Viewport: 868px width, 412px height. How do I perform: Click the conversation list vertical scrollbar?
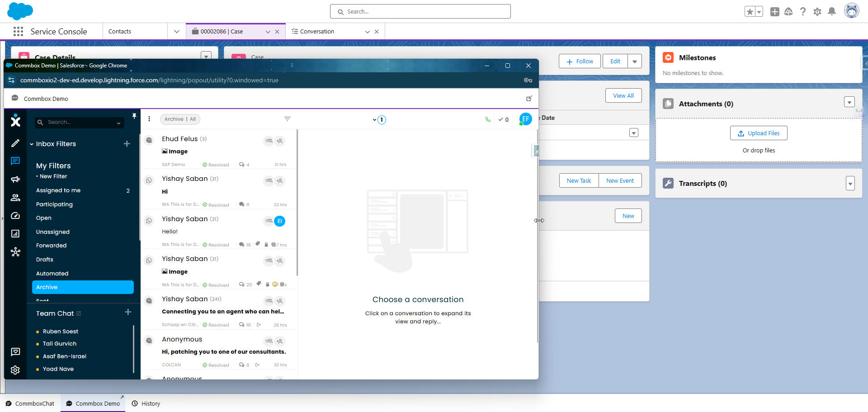[297, 203]
